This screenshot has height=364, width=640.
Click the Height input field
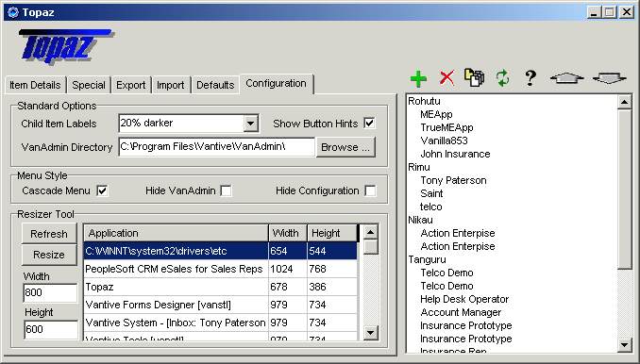(50, 329)
